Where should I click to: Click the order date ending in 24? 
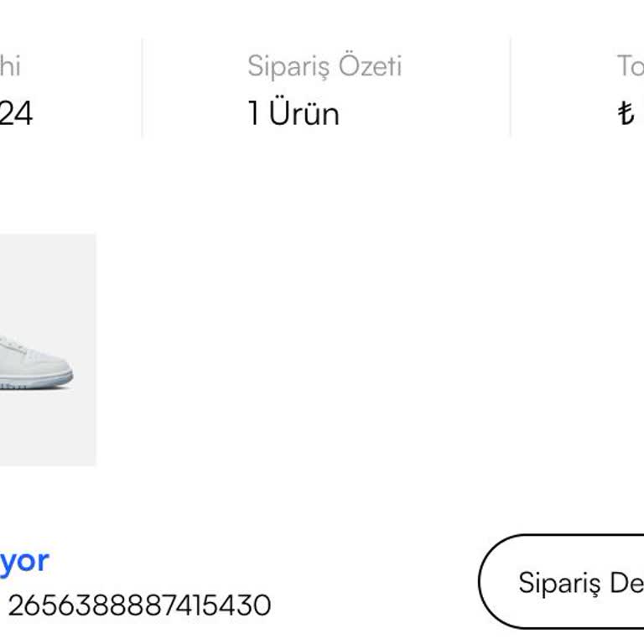[16, 113]
